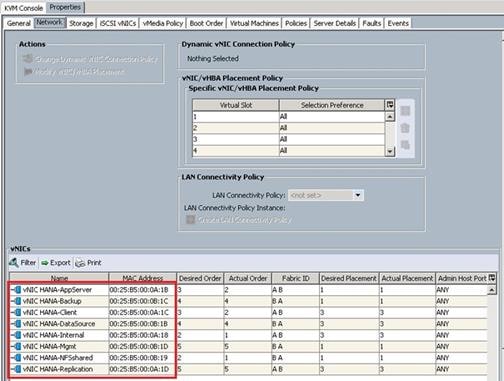This screenshot has height=381, width=504.
Task: Click the vNIC HANA-Replication row icon
Action: tap(17, 369)
